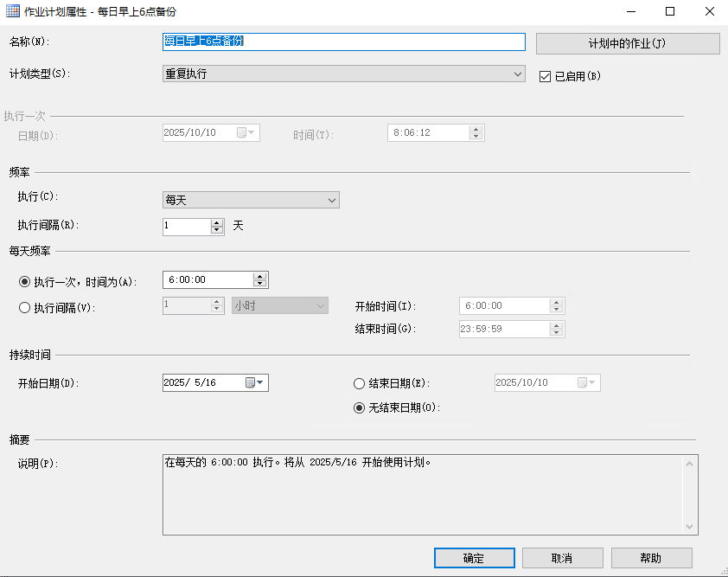This screenshot has height=577, width=728.
Task: Click the scrollbar down arrow in the 说明 box
Action: coord(691,525)
